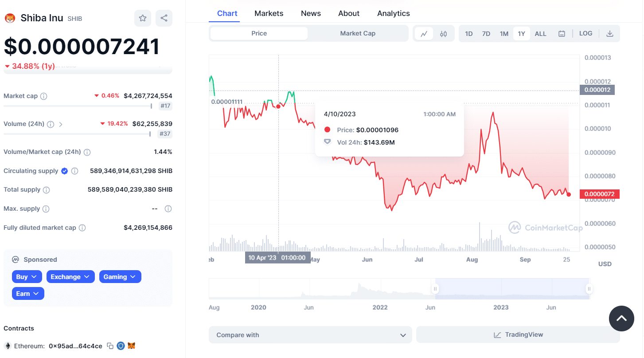The image size is (644, 358).
Task: Click info icon next to Market cap
Action: coord(44,96)
